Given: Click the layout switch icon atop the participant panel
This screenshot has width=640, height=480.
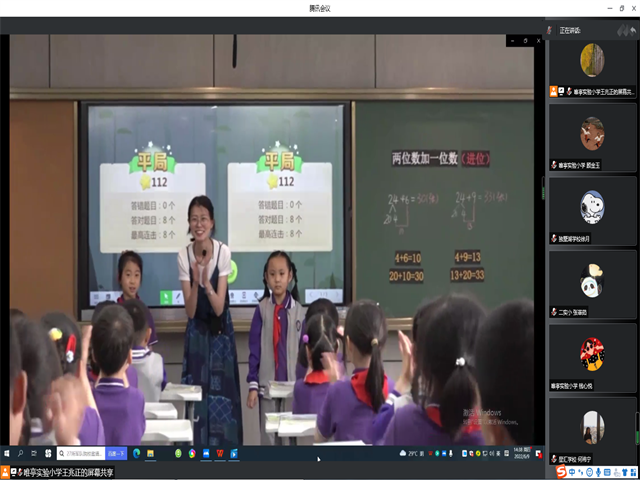Looking at the screenshot, I should 622,30.
